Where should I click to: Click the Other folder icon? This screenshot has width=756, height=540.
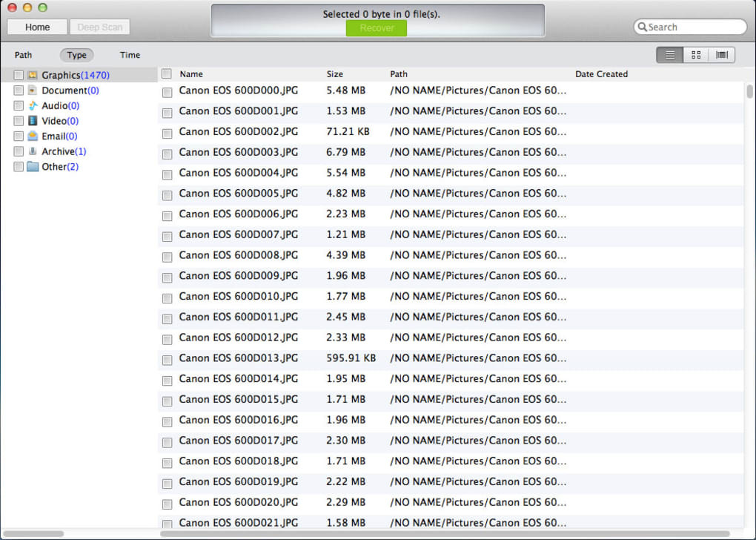[x=33, y=166]
